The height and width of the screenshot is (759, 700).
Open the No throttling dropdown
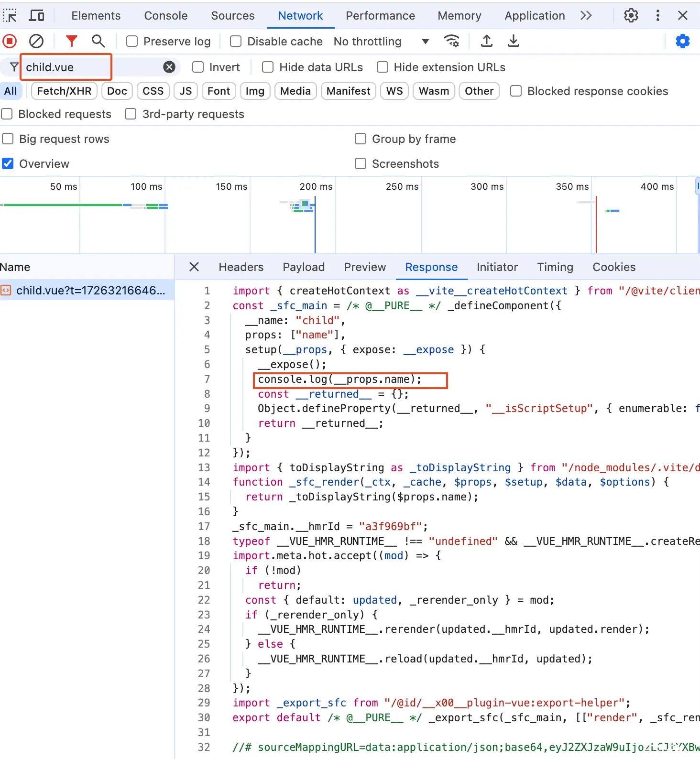[381, 42]
